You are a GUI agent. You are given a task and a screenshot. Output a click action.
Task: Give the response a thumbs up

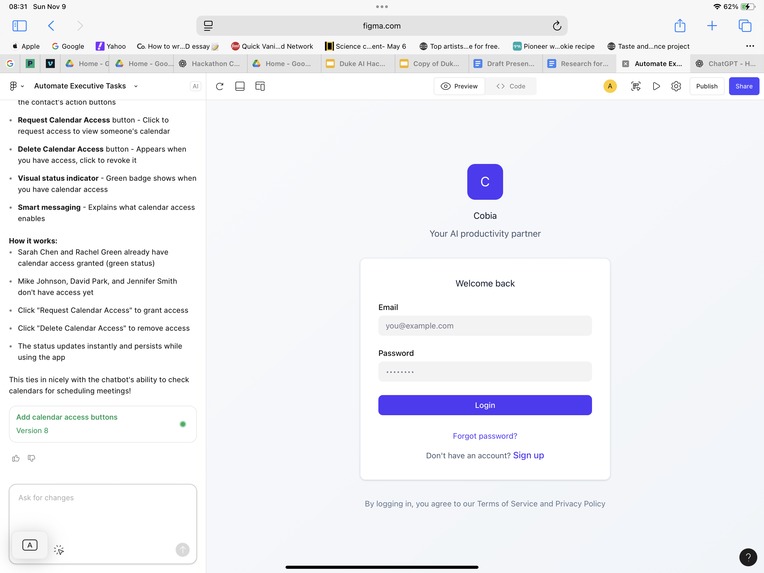[16, 458]
